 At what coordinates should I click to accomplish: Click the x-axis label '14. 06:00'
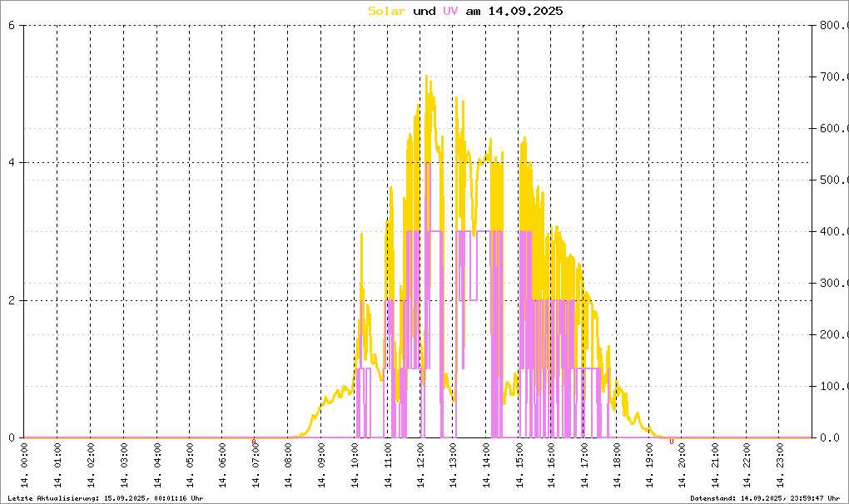(x=222, y=466)
